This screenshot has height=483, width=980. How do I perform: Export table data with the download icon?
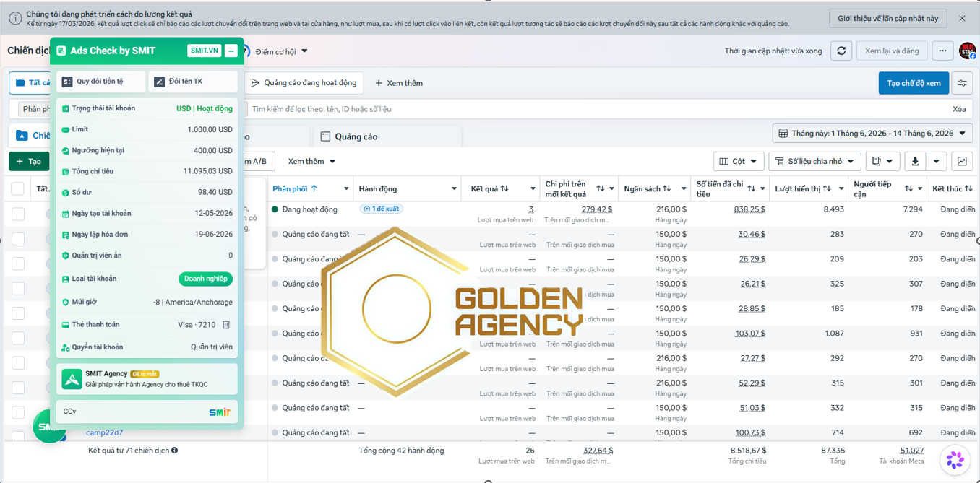(915, 161)
